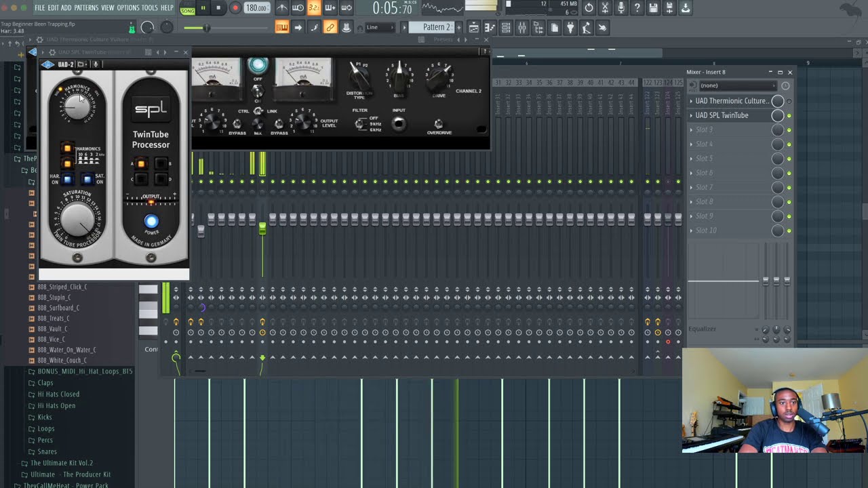Expand UAD Thermionic Culture slot arrow
The image size is (868, 488).
692,101
